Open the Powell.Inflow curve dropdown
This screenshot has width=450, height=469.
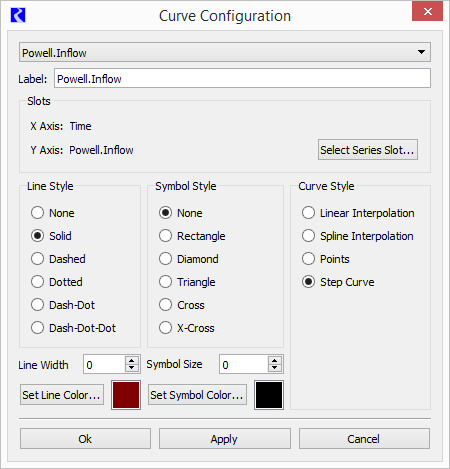225,52
